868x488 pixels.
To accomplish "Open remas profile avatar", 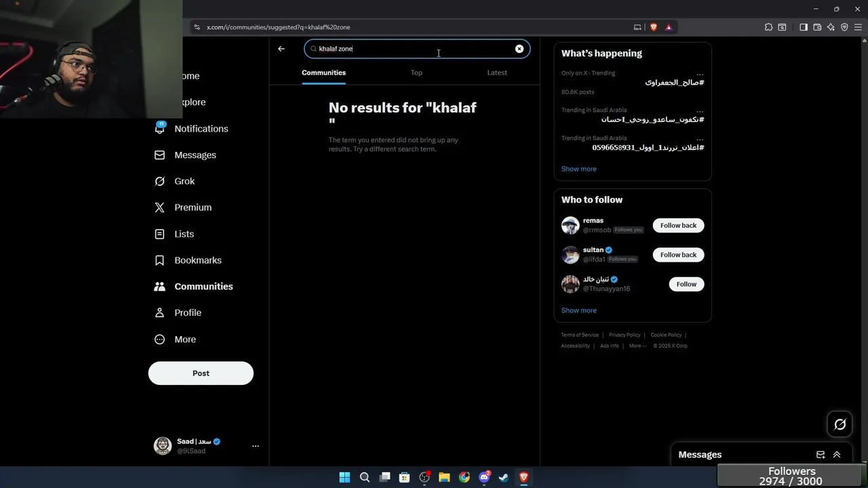I will 570,225.
